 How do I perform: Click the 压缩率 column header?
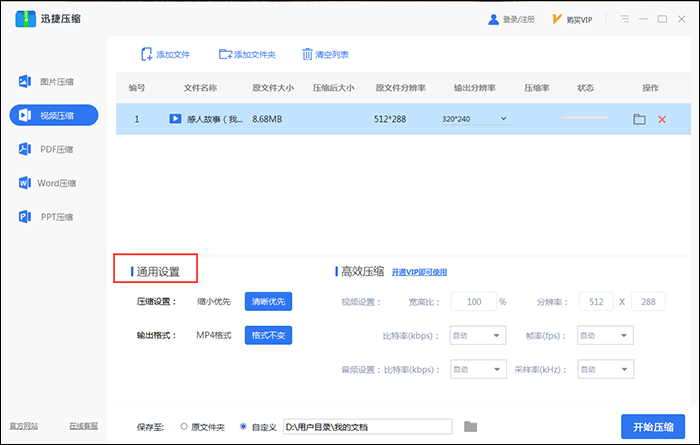[x=537, y=88]
